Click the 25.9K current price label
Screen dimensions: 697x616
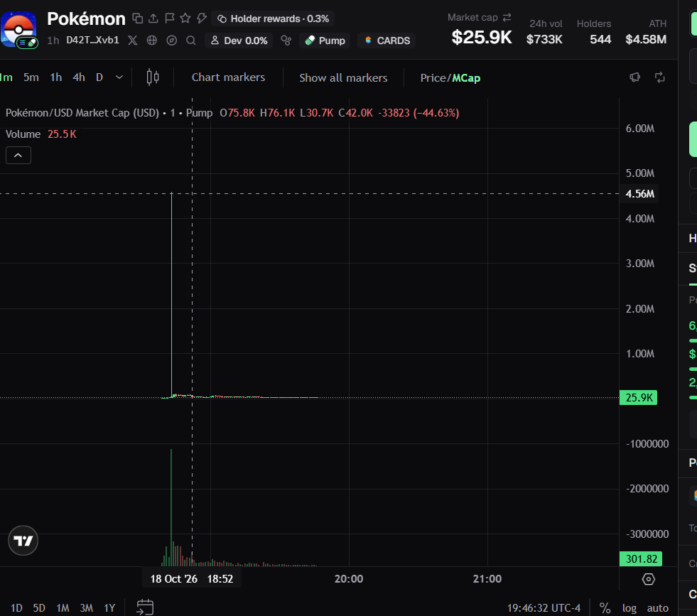pyautogui.click(x=638, y=397)
